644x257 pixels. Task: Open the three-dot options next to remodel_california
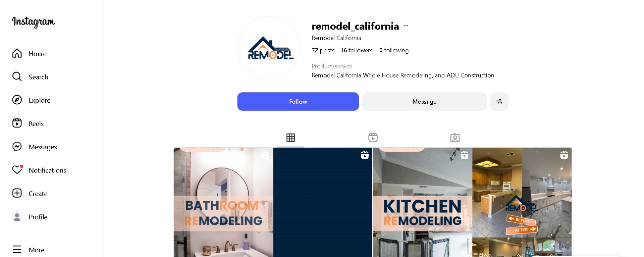tap(406, 26)
